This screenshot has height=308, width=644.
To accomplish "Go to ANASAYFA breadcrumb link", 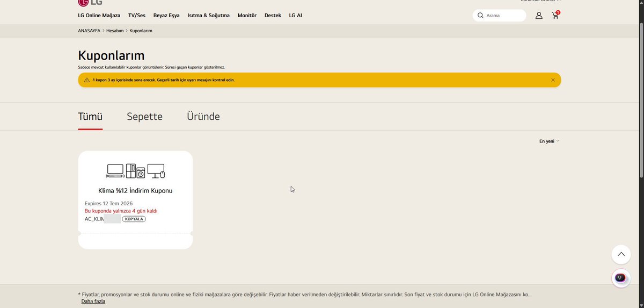I will (89, 31).
